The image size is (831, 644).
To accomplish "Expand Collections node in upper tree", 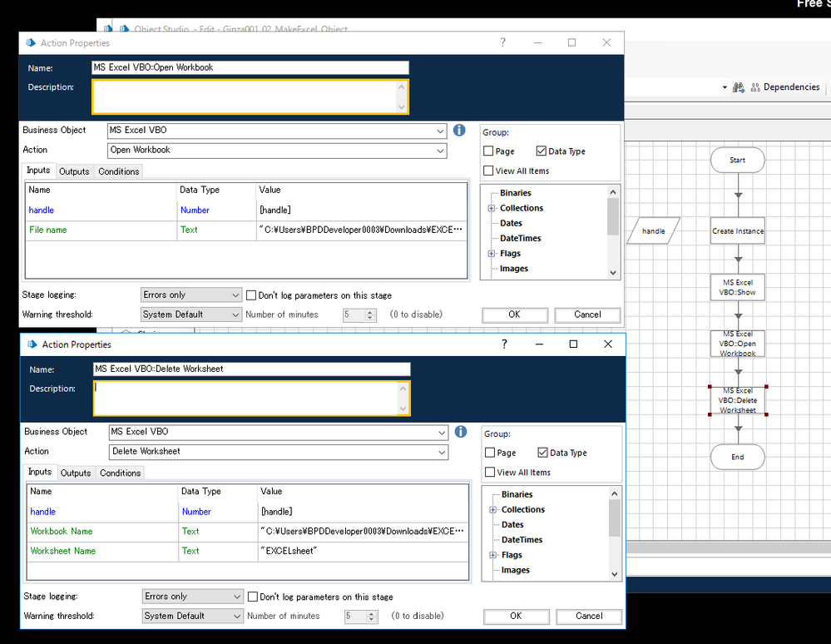I will click(492, 208).
